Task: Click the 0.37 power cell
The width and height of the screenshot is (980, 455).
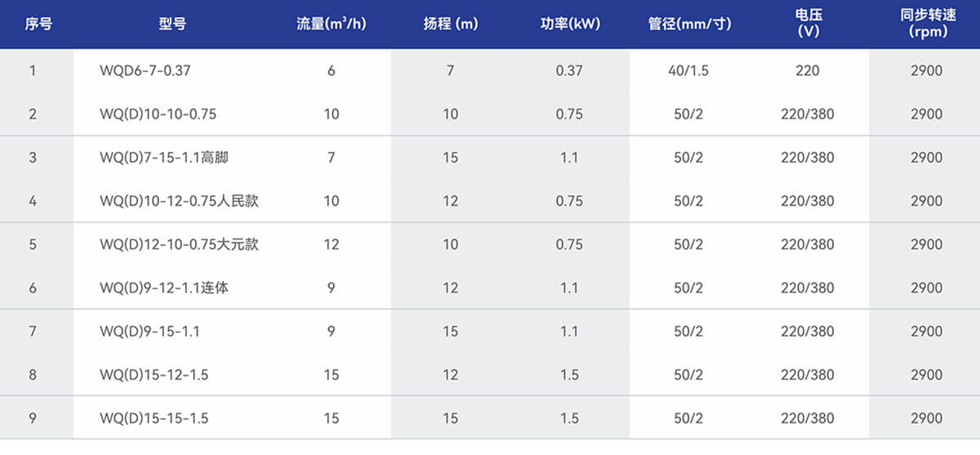Action: [569, 71]
